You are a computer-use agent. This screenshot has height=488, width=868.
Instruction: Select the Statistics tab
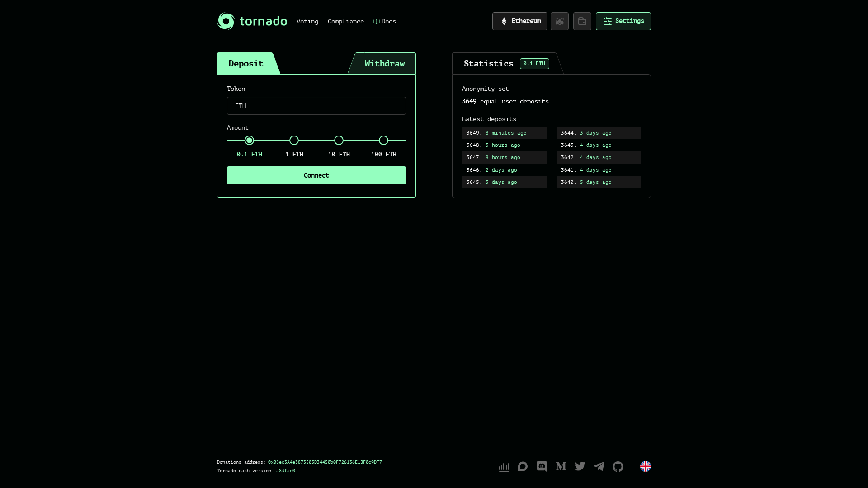(x=506, y=63)
